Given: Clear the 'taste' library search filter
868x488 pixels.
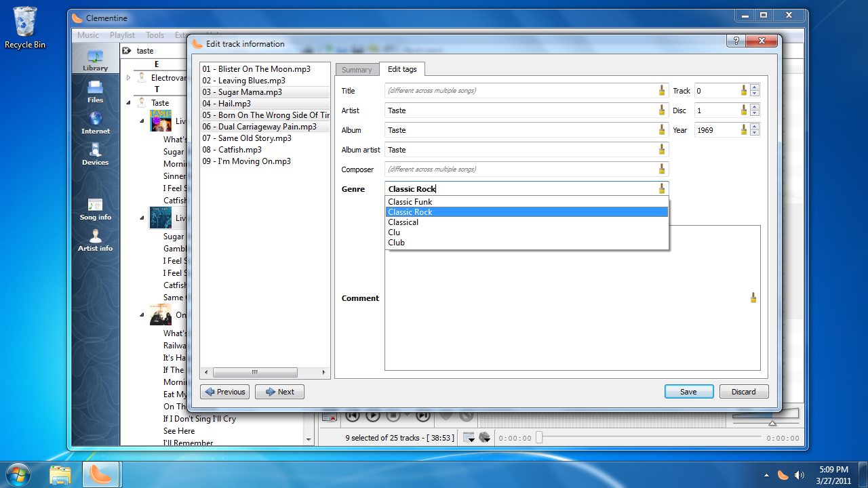Looking at the screenshot, I should point(127,51).
